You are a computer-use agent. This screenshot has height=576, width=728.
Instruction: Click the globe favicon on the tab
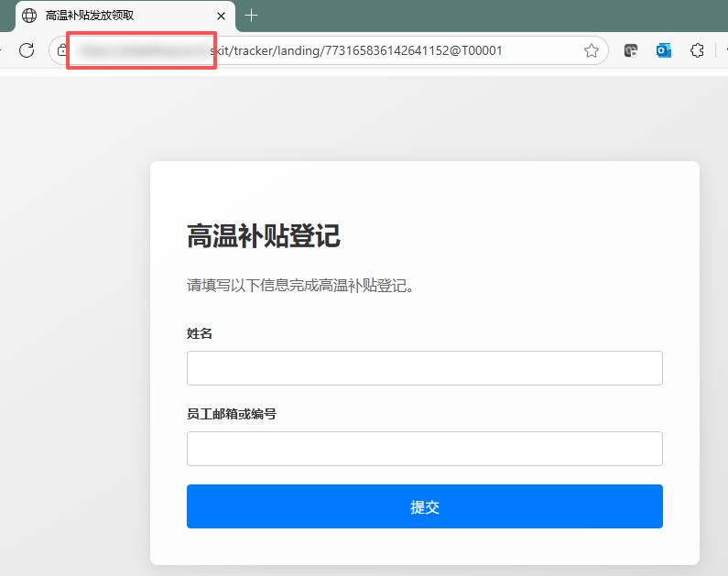29,16
